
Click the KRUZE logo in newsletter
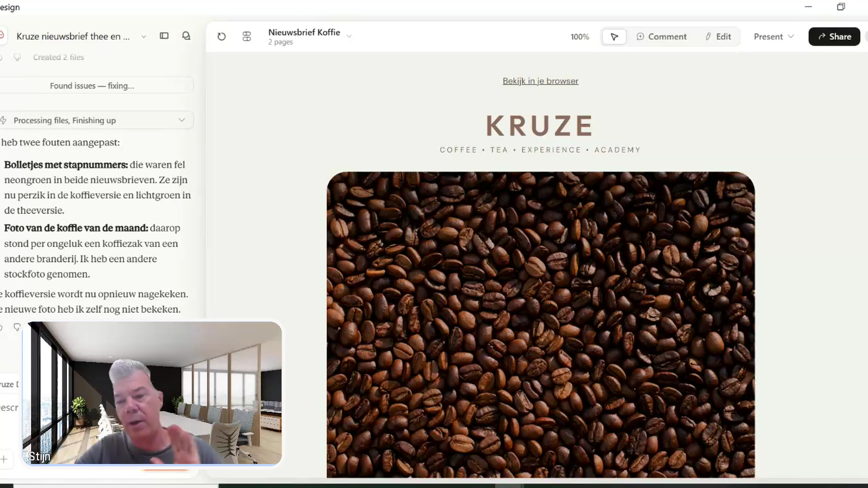coord(539,126)
